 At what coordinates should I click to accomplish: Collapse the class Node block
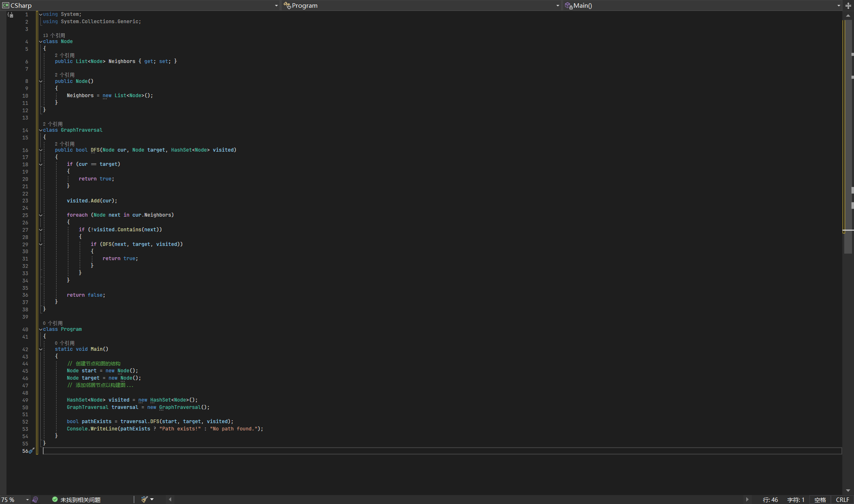(x=41, y=42)
